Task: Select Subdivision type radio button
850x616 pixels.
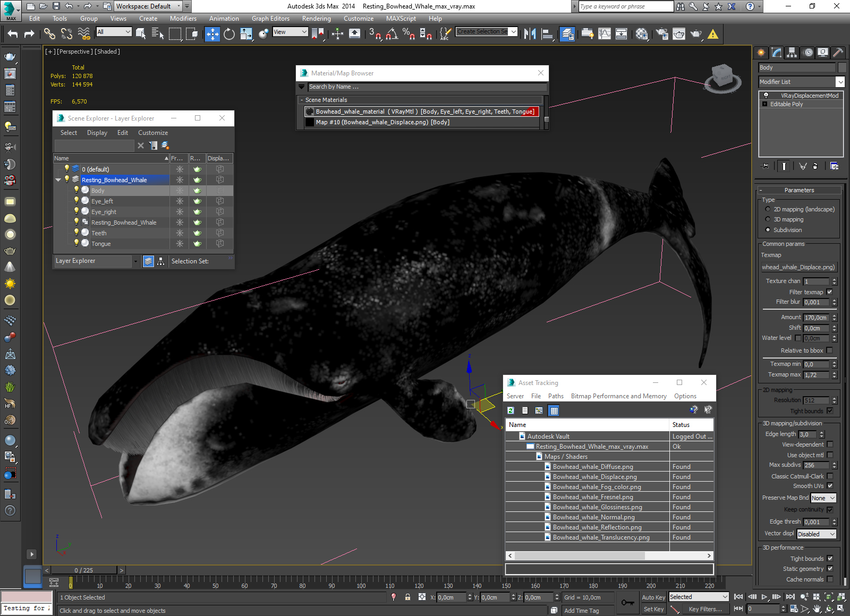Action: click(768, 230)
